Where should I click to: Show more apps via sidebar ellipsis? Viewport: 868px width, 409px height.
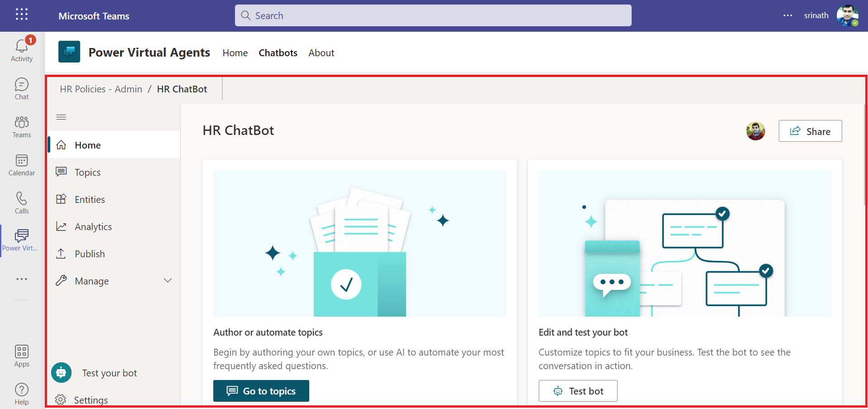22,279
